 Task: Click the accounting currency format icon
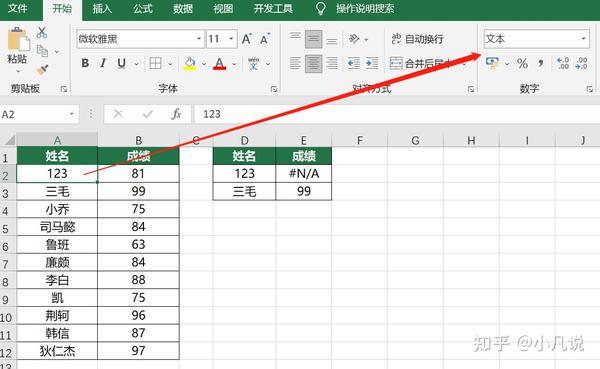click(x=492, y=64)
